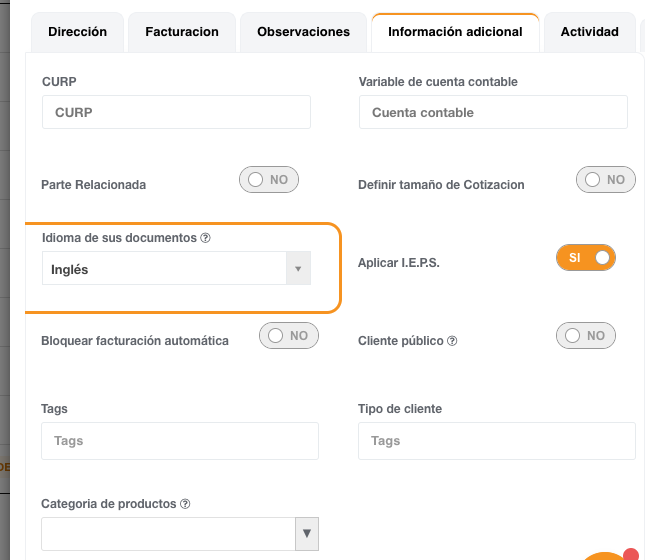This screenshot has height=560, width=660.
Task: Click the Bloquear facturación automática label
Action: 135,341
